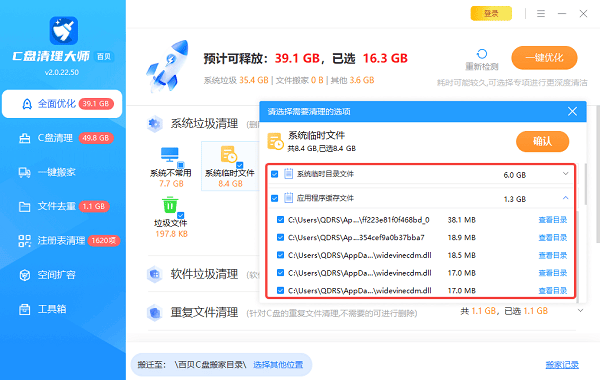Click the 重复文件清理 section icon
Screen dimensions: 600x380
click(x=155, y=313)
